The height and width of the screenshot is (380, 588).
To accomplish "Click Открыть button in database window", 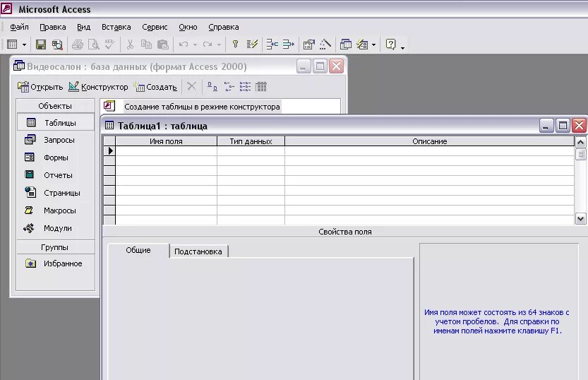I will point(40,87).
